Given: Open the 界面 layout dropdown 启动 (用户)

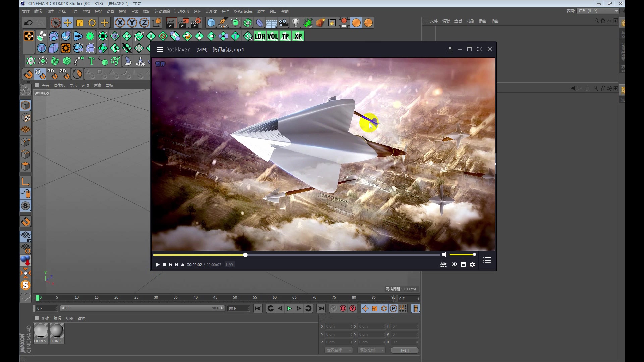Looking at the screenshot, I should [x=598, y=11].
